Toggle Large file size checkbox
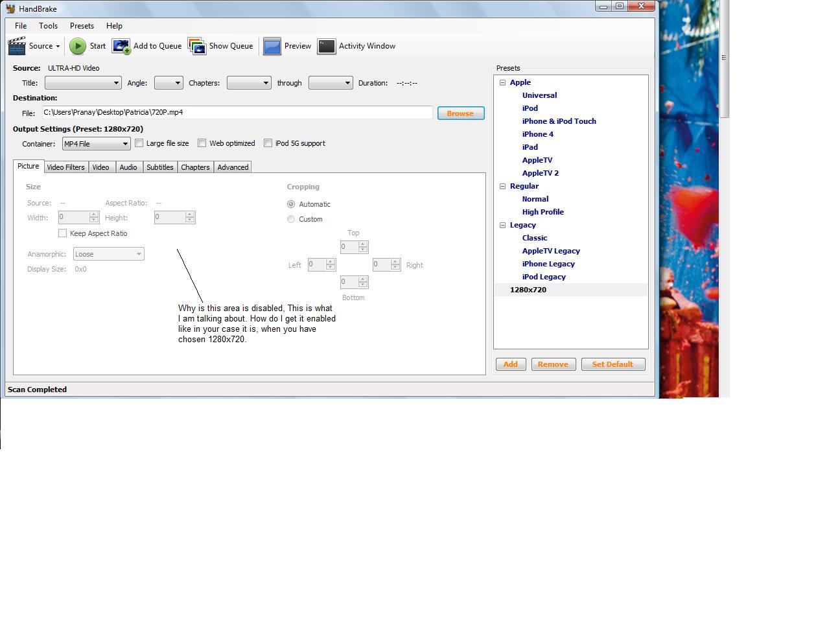 [x=139, y=143]
